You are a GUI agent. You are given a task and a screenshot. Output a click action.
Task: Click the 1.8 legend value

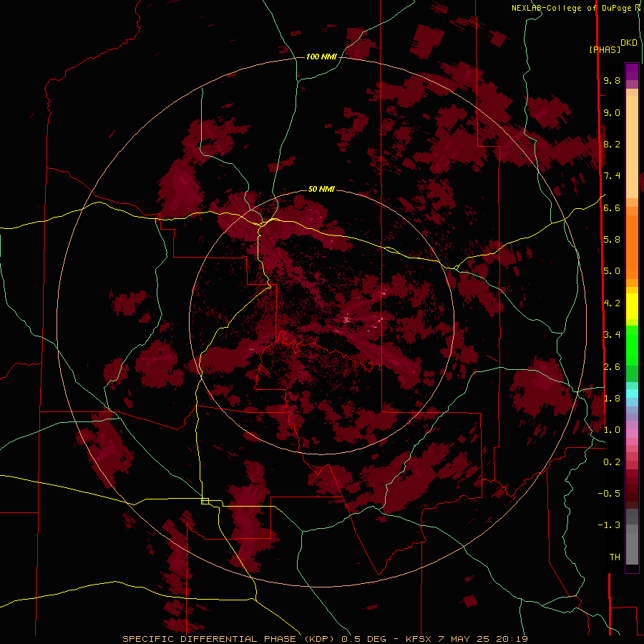(612, 399)
